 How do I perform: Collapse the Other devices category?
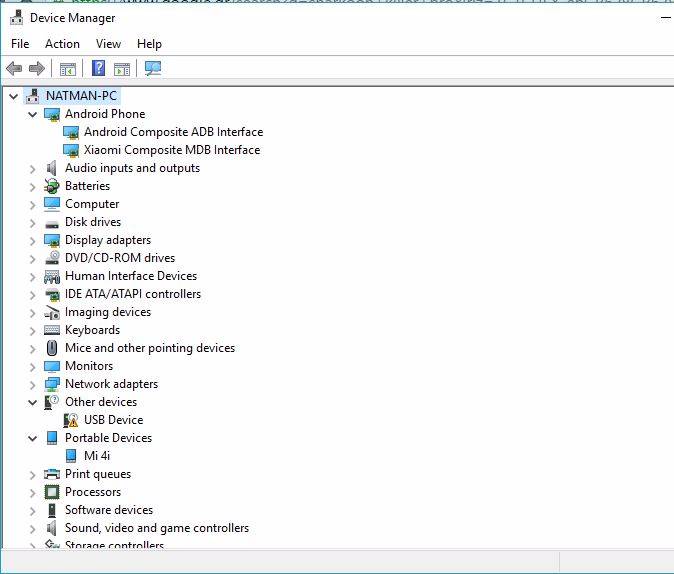pos(33,402)
